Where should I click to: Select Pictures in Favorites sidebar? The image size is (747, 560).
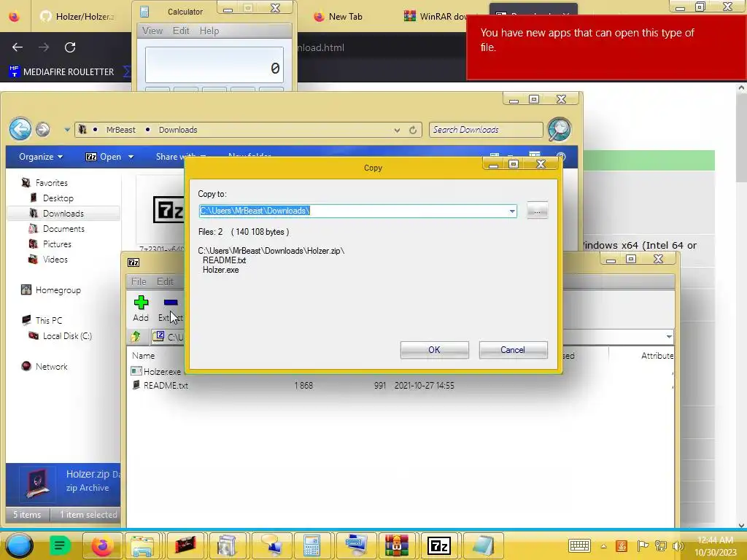(57, 244)
